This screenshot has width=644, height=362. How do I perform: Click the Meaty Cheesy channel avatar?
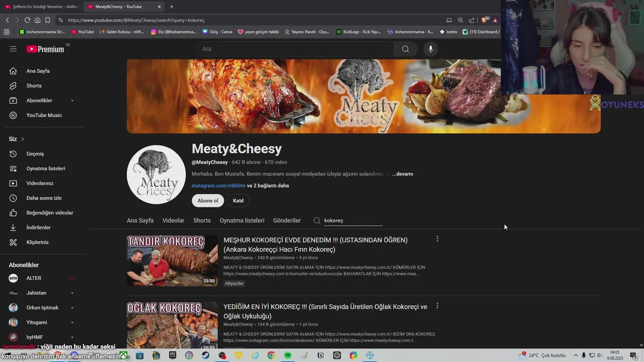156,174
